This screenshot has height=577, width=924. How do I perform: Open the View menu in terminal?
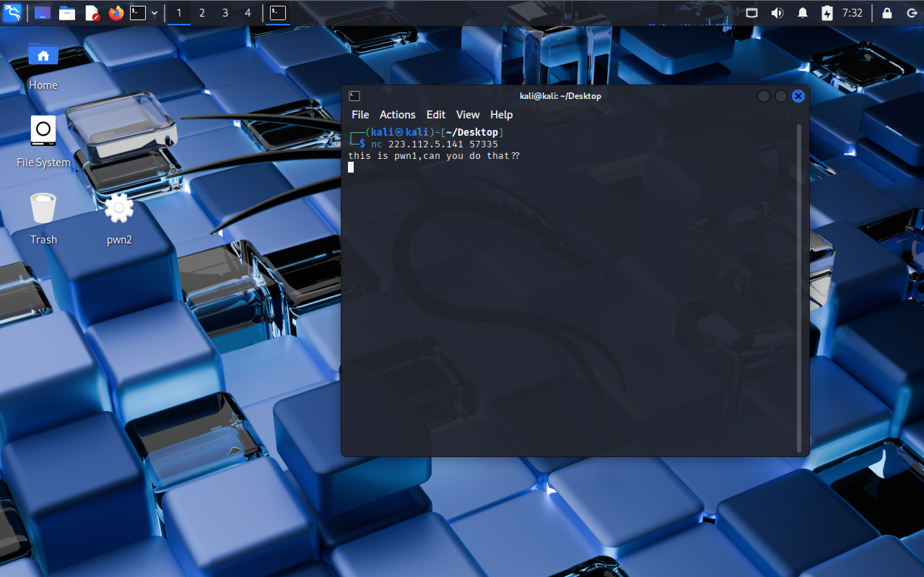(468, 115)
